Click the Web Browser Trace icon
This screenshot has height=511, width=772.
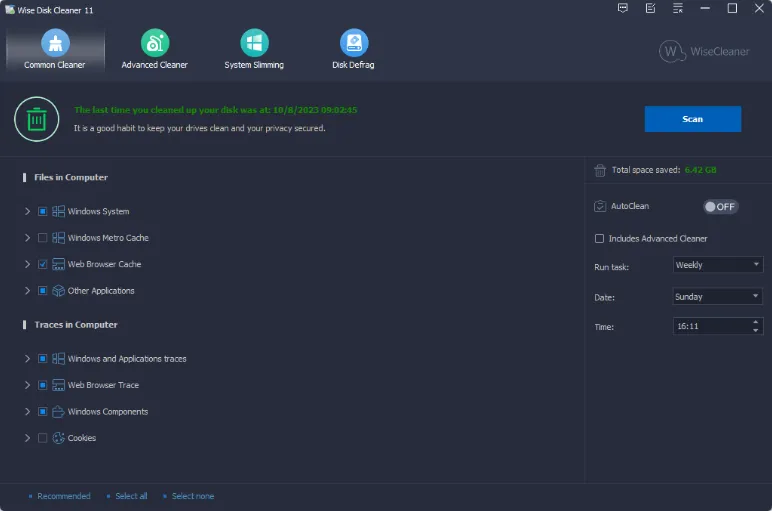[x=58, y=385]
